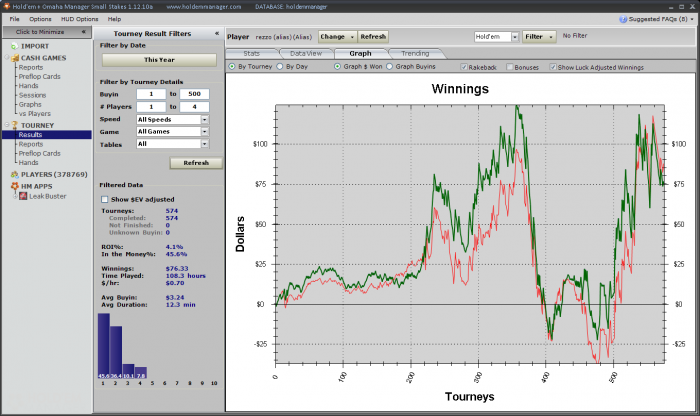Image resolution: width=700 pixels, height=416 pixels.
Task: Select Graph Buyins radio button
Action: point(389,67)
